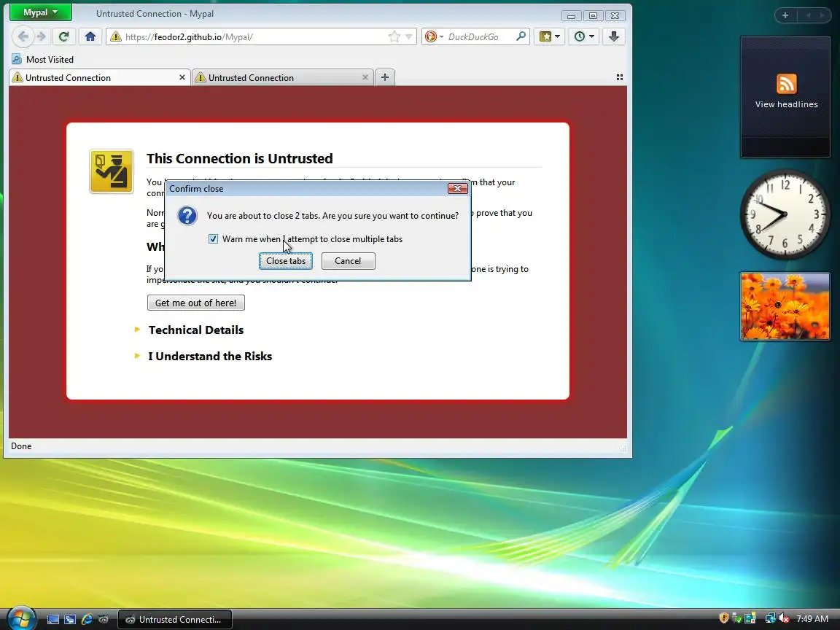Click Show Desktop quick launch icon
The image size is (840, 630).
click(53, 620)
